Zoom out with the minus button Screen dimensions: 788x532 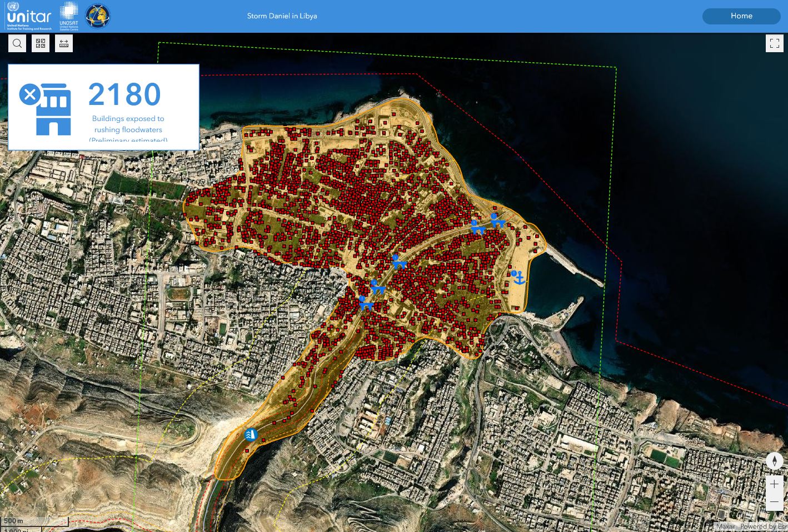pyautogui.click(x=774, y=502)
